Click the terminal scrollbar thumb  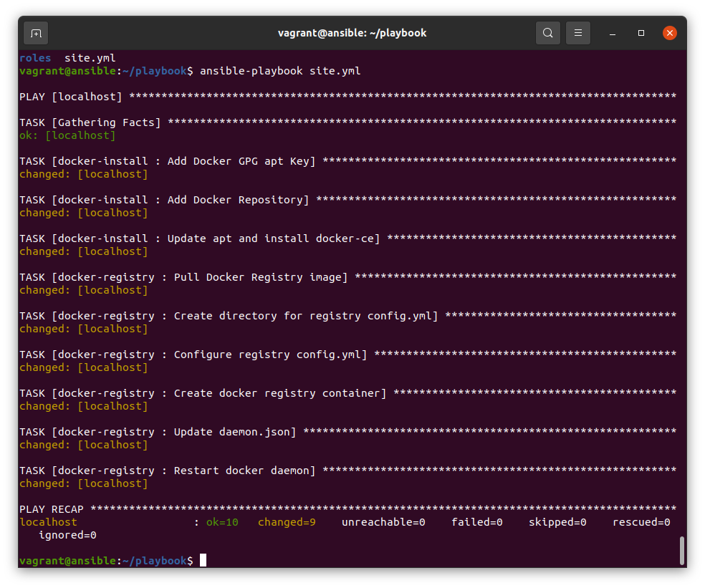(681, 550)
